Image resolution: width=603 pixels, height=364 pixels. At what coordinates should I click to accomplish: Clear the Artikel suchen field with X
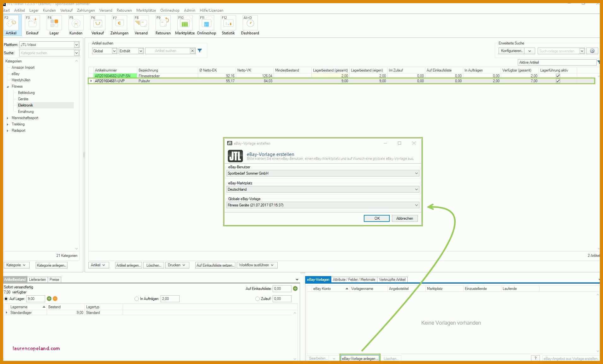tap(192, 51)
